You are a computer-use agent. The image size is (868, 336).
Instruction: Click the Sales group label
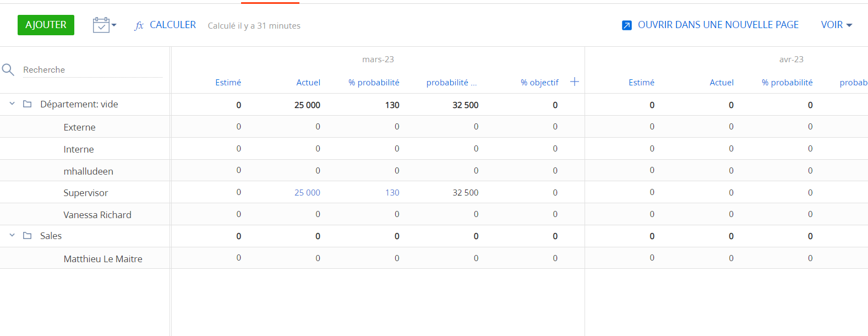(51, 236)
